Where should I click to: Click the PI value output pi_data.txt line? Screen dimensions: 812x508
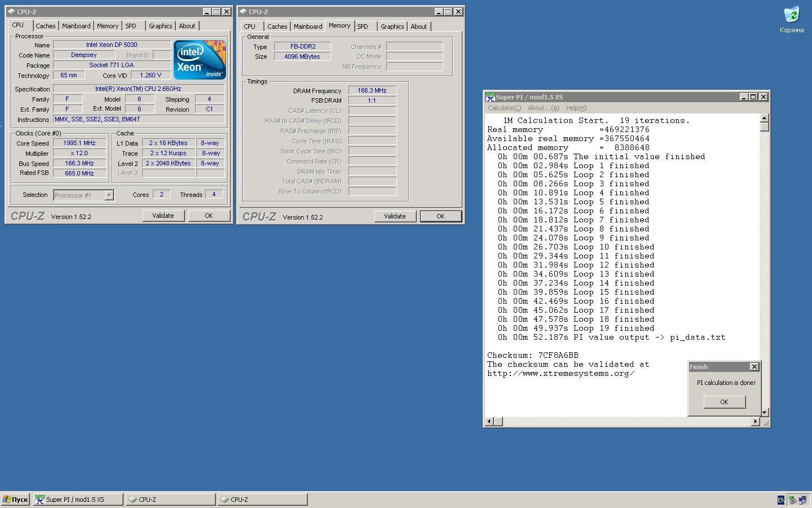[612, 338]
